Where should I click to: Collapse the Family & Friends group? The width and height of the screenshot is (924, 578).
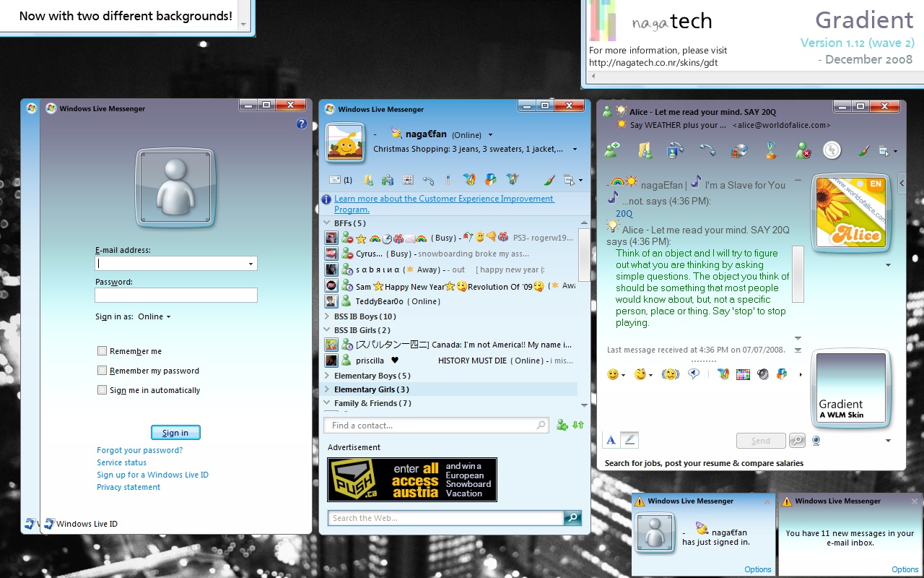(327, 403)
